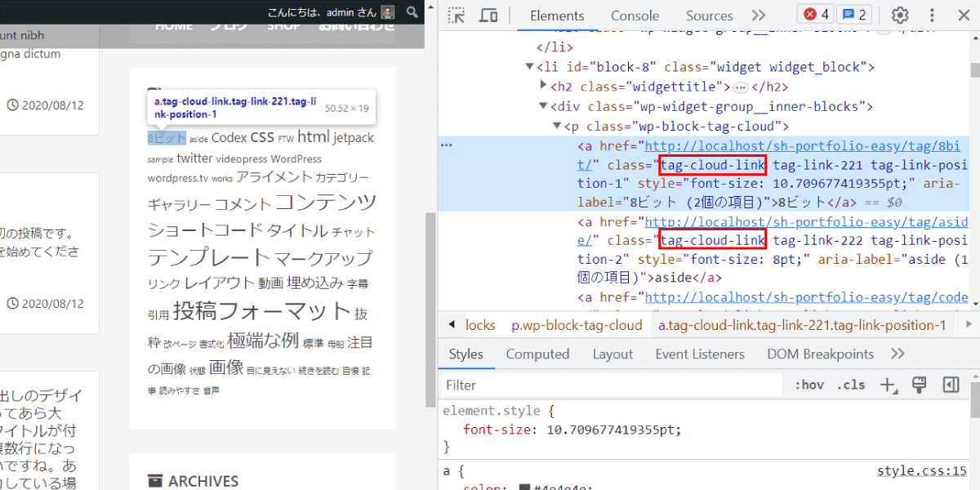Click the ARCHIVES widget heading
The height and width of the screenshot is (490, 980).
[203, 481]
